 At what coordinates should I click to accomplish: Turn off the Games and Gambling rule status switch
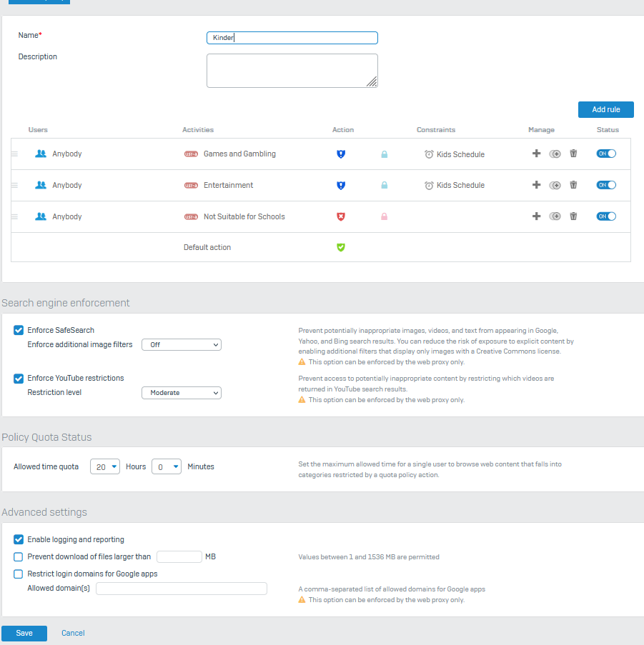[606, 154]
